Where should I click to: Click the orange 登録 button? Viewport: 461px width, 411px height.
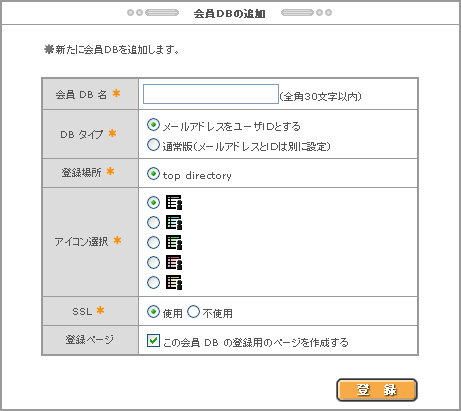(377, 390)
